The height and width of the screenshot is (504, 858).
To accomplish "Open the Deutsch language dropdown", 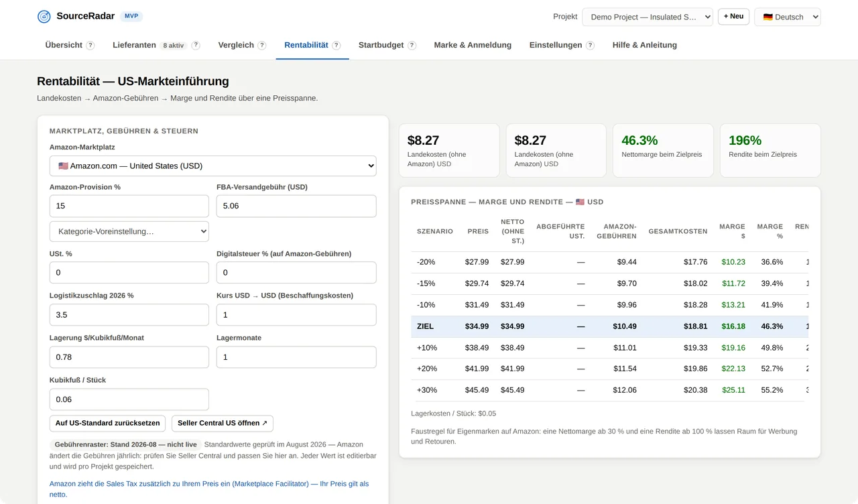I will pos(788,17).
